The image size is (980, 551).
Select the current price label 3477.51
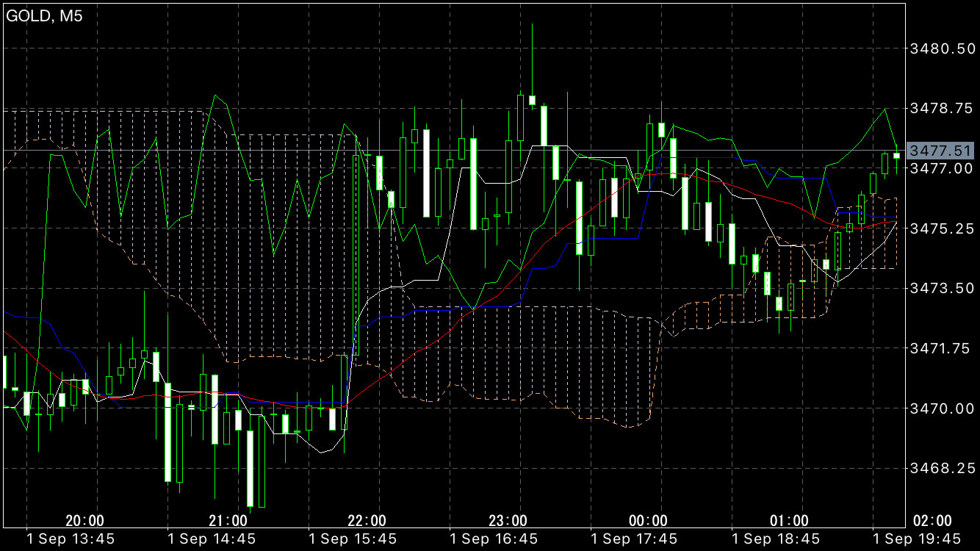(x=941, y=151)
